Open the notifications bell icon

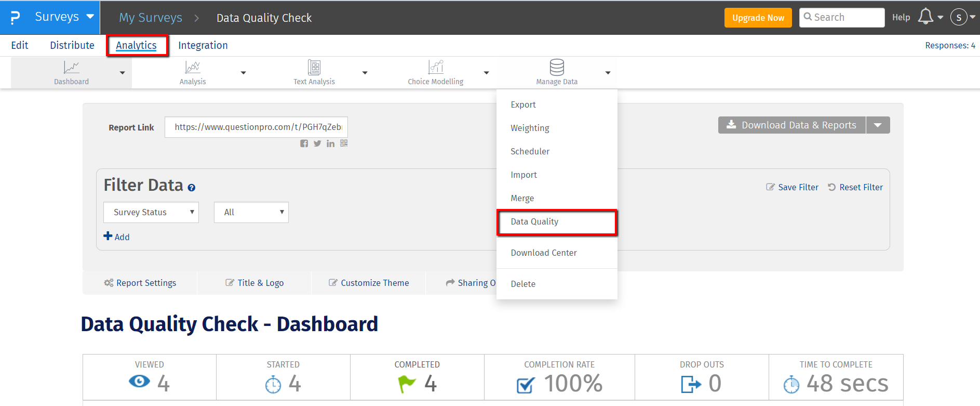925,17
